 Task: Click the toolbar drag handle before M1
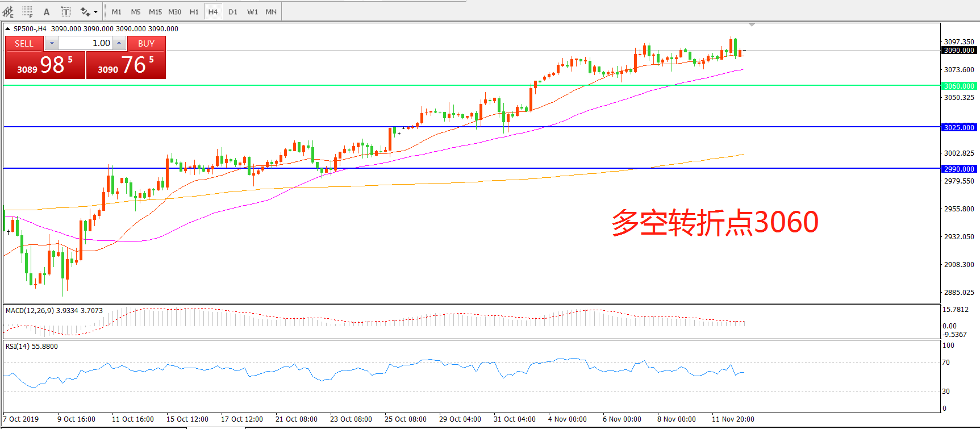(x=106, y=12)
